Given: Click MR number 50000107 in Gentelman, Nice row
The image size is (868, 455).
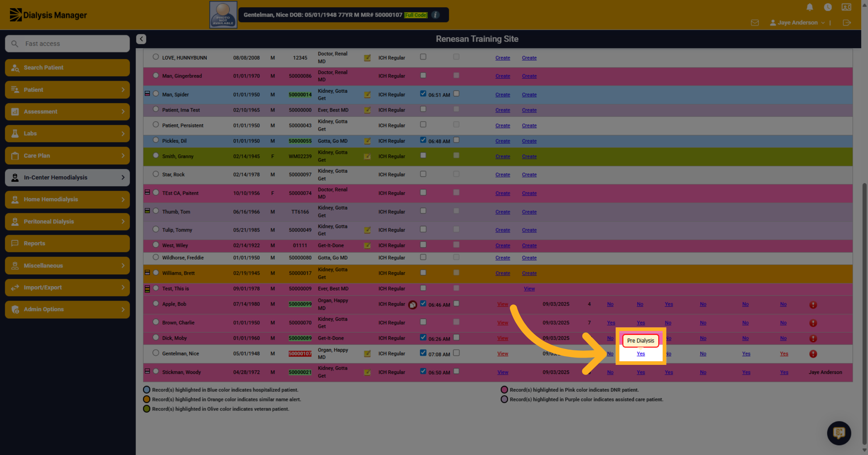Looking at the screenshot, I should point(300,354).
